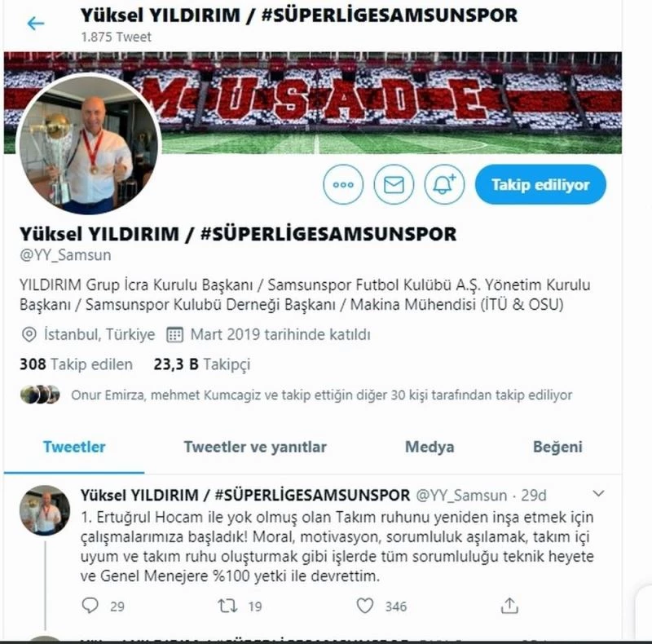Go back using the blue arrow icon
The width and height of the screenshot is (652, 644).
(35, 24)
